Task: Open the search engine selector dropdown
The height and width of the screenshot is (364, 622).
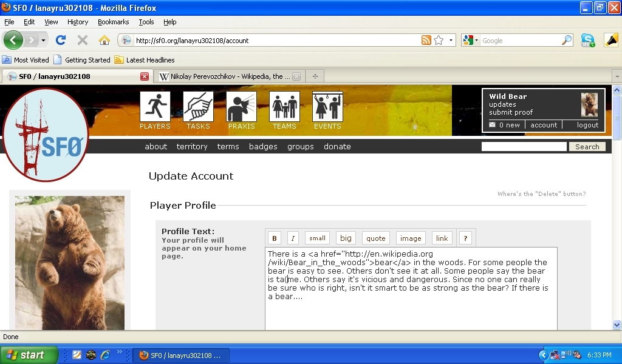Action: point(470,41)
